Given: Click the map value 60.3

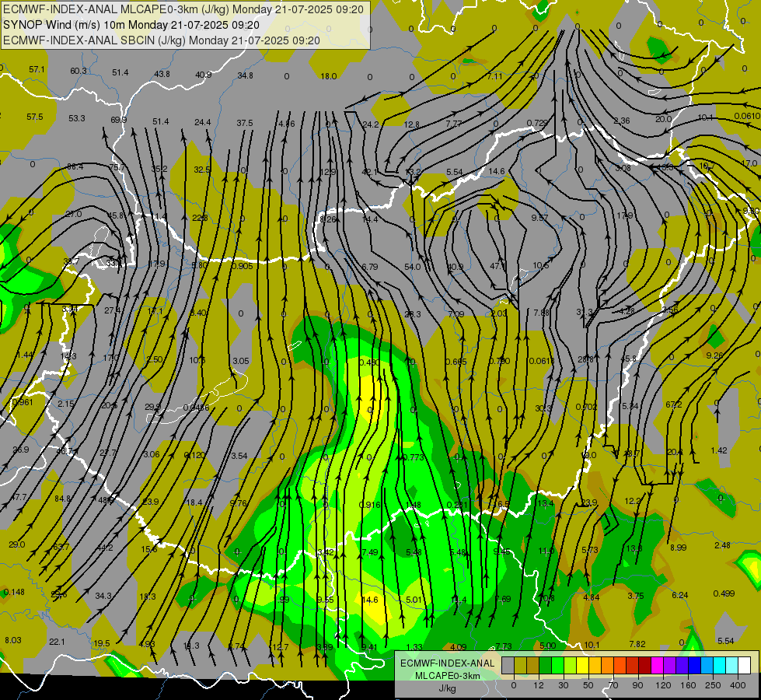Looking at the screenshot, I should tap(79, 71).
